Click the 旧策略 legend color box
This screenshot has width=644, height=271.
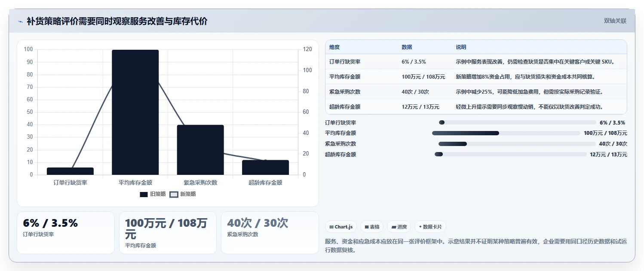click(144, 194)
